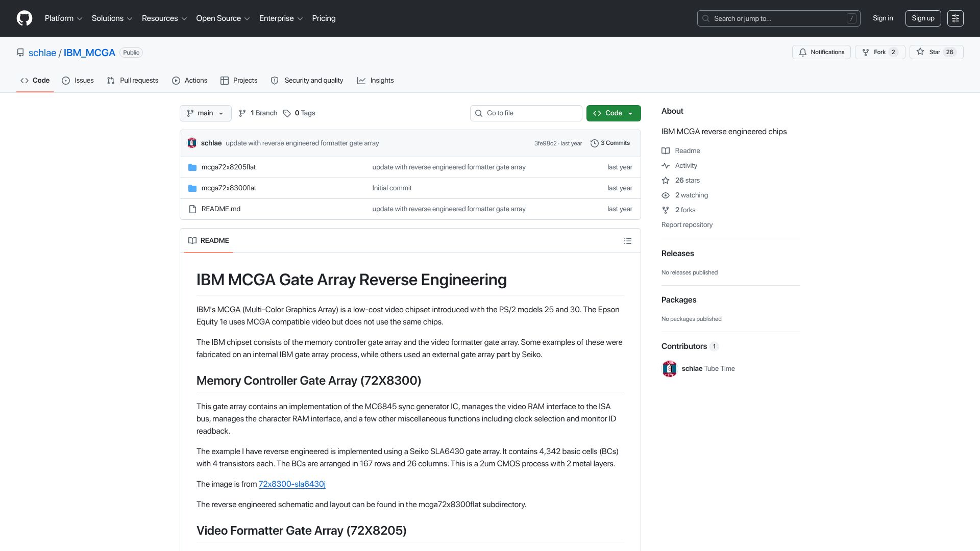Expand the green Code dropdown
The height and width of the screenshot is (551, 980).
614,113
